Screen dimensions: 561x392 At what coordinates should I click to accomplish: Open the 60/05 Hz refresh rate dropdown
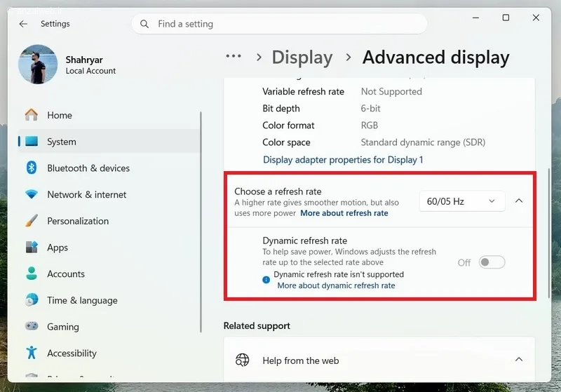click(x=462, y=201)
